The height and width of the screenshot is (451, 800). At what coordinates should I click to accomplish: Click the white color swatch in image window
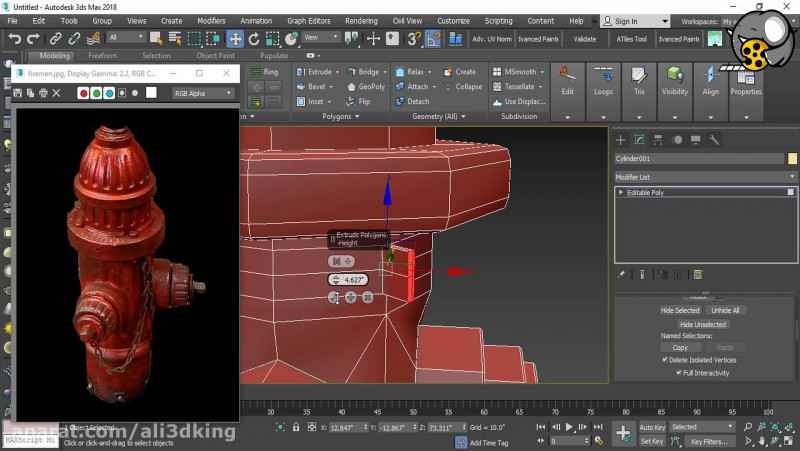[x=151, y=93]
